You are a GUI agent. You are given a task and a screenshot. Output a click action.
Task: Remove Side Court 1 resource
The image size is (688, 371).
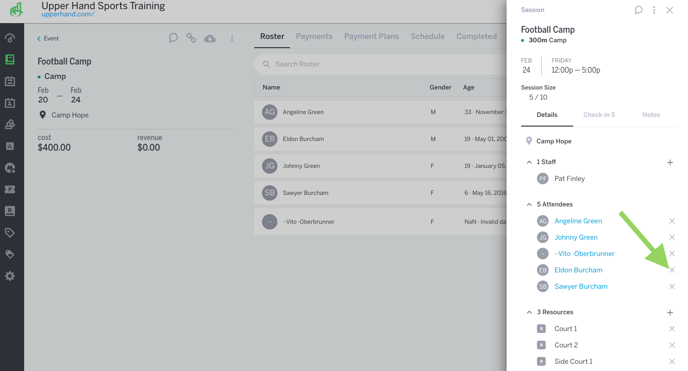(x=672, y=361)
